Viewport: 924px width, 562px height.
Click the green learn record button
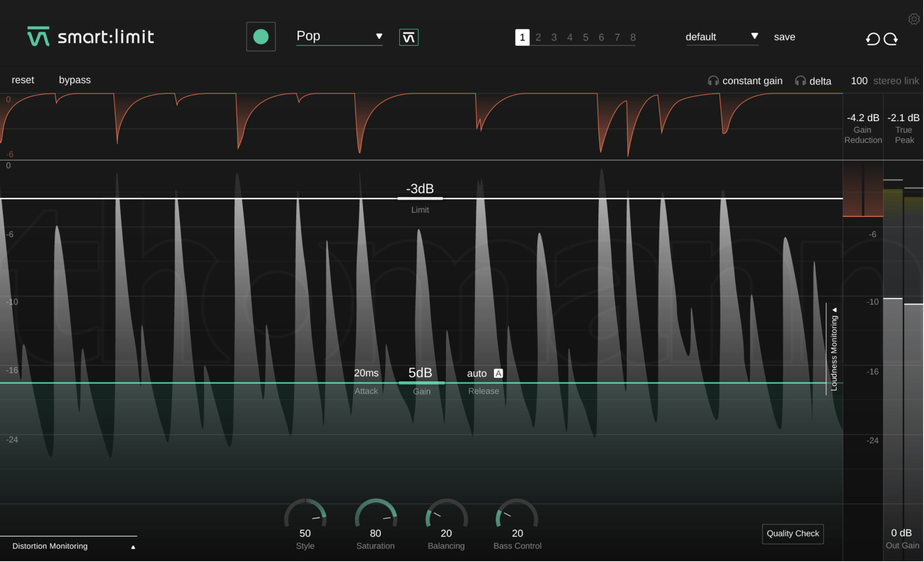pyautogui.click(x=261, y=37)
